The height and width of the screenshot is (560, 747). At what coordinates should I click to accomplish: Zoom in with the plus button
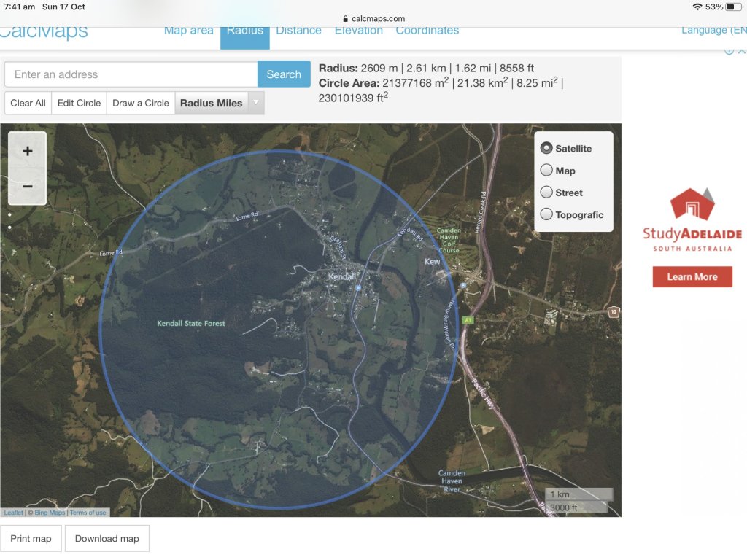click(x=28, y=151)
